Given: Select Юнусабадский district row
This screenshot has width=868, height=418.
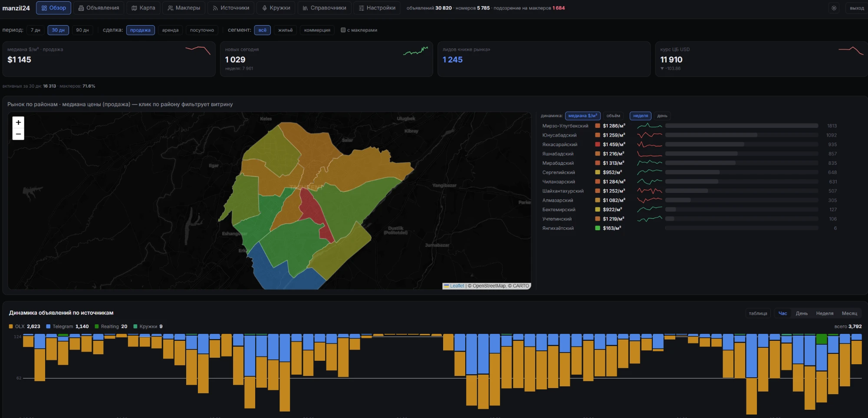Looking at the screenshot, I should pyautogui.click(x=689, y=135).
